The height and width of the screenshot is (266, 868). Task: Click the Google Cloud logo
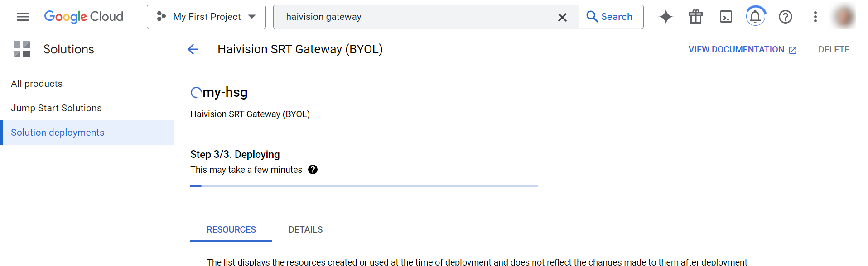point(84,17)
